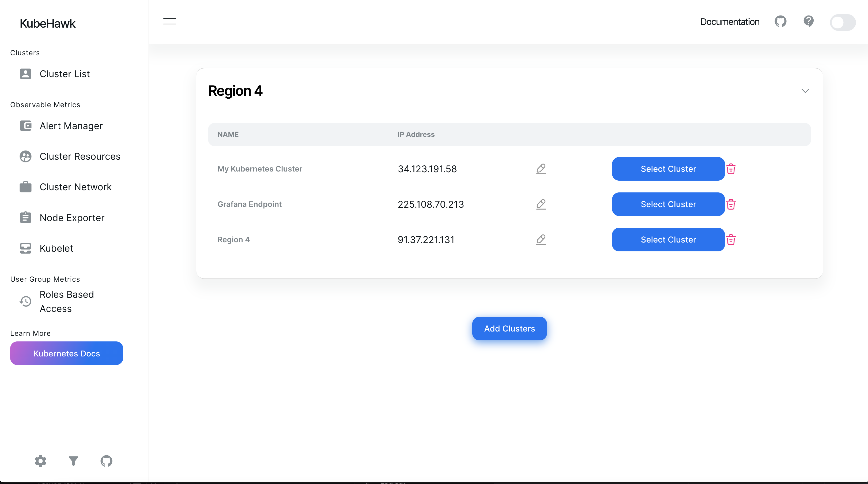Click the My Kubernetes Cluster name
This screenshot has width=868, height=484.
(x=260, y=169)
